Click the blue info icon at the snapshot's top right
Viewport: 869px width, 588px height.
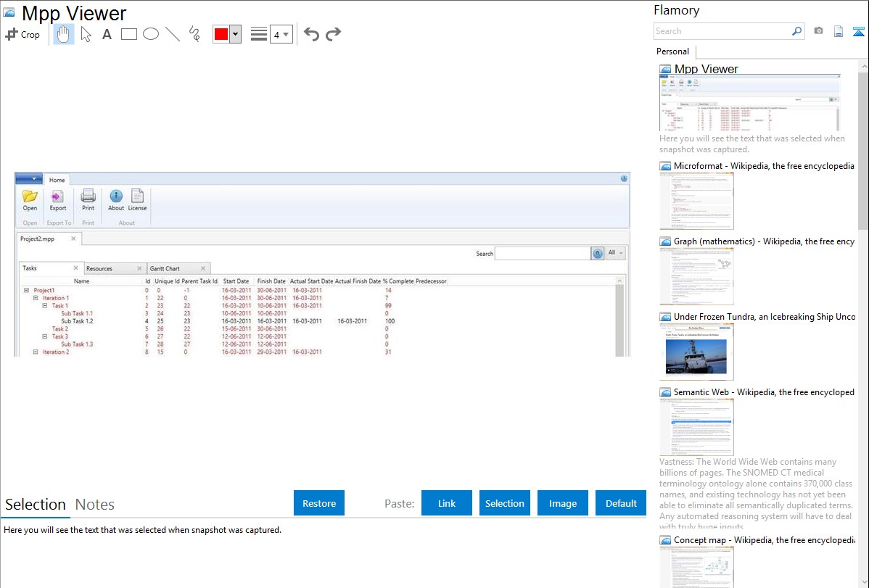624,178
